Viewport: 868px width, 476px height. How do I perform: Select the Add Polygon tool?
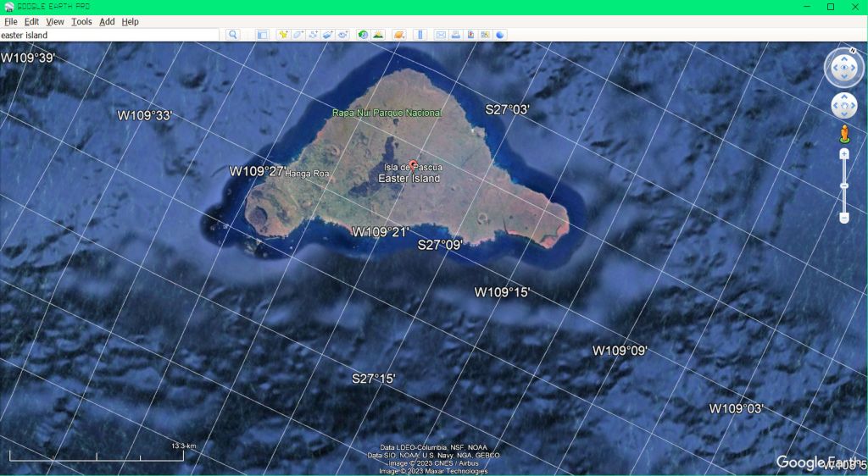pyautogui.click(x=298, y=35)
